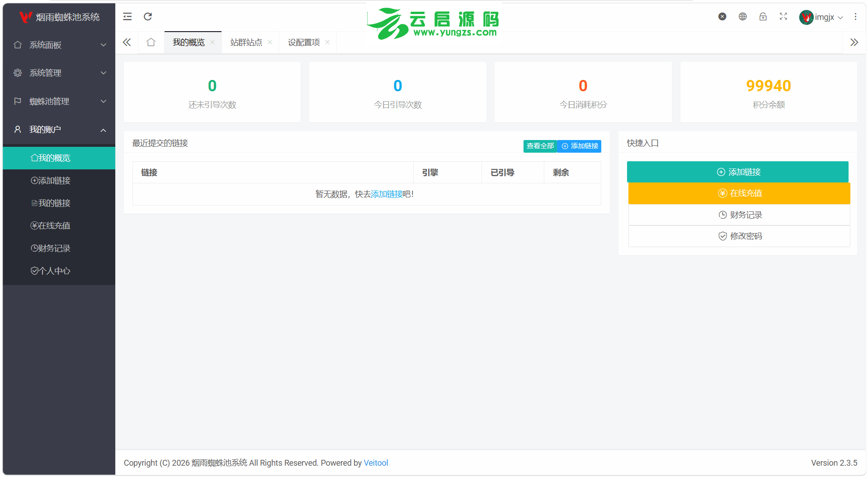This screenshot has width=868, height=477.
Task: Click the imgjx user avatar
Action: click(806, 17)
